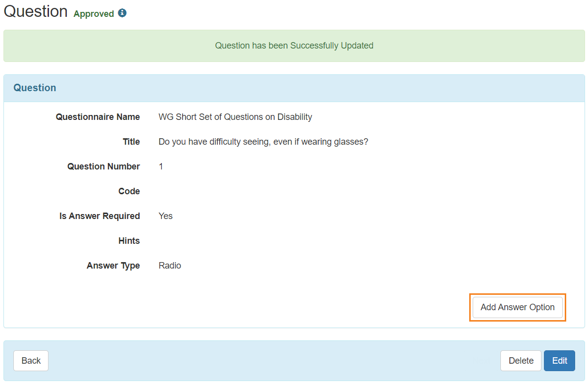Screen dimensions: 588x385
Task: Select the Questionnaire Name field label
Action: click(x=98, y=117)
